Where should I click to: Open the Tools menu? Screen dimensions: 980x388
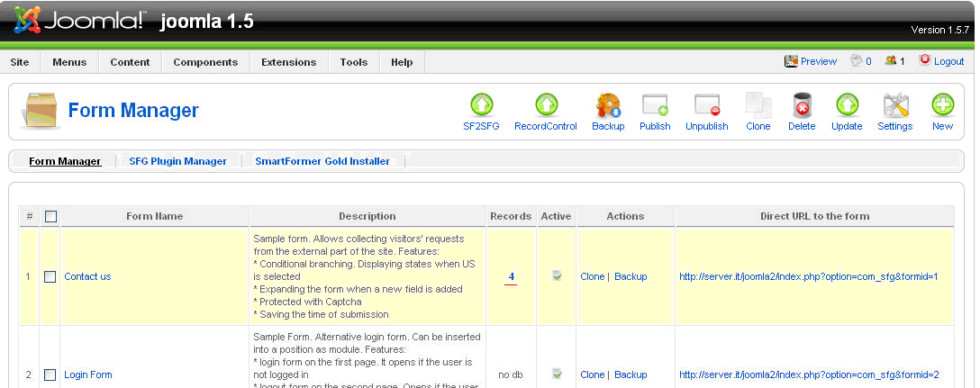[354, 62]
